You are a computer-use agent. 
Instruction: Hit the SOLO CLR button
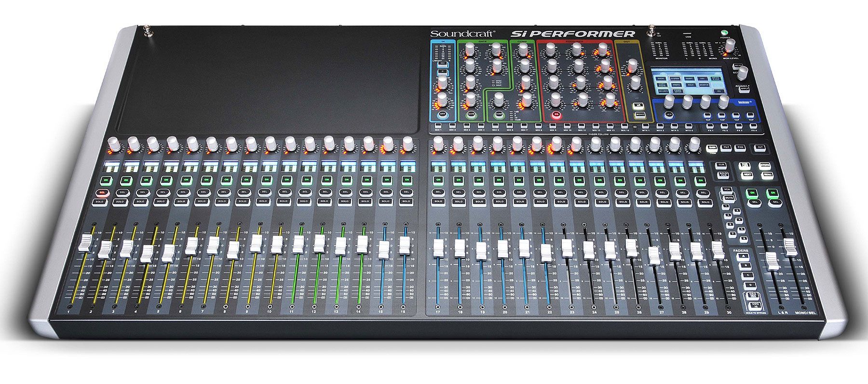coord(723,175)
